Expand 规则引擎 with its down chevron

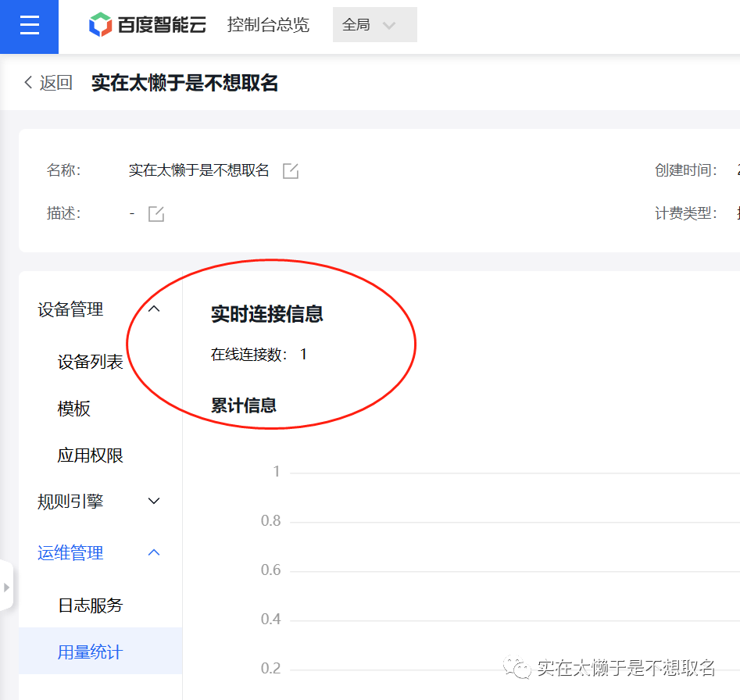pos(154,502)
